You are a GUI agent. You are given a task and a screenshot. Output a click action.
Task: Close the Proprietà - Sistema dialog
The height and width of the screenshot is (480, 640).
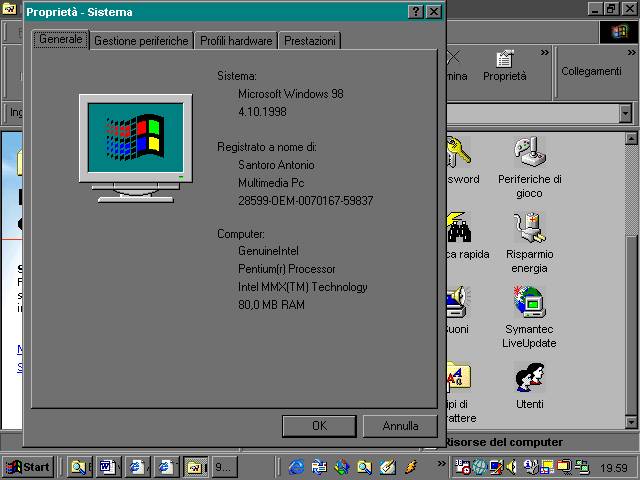[433, 11]
